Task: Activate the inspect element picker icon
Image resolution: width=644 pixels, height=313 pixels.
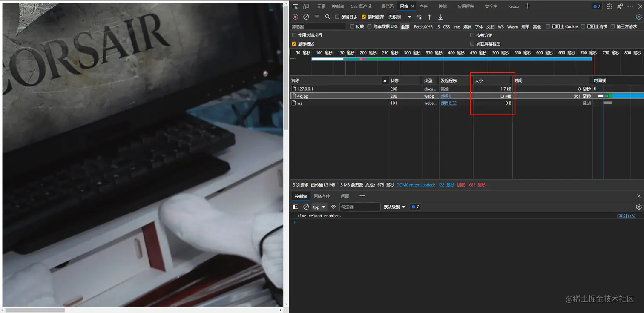Action: pos(295,6)
